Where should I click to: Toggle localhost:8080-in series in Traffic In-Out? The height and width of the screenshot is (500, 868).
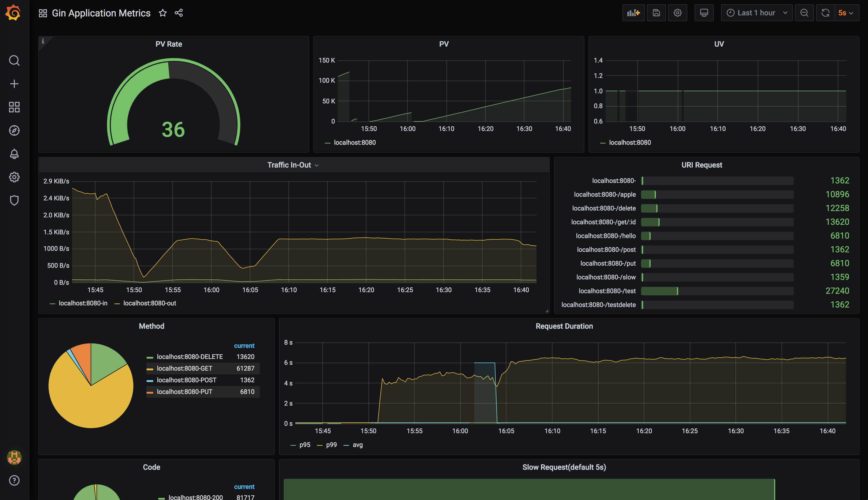[x=82, y=303]
